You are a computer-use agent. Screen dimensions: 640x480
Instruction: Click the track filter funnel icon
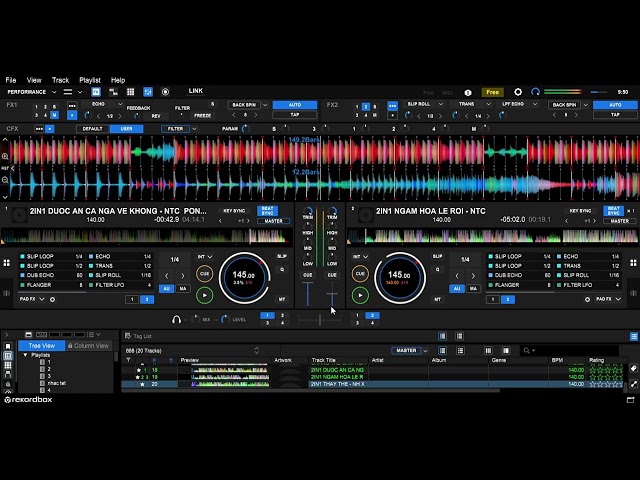coord(129,360)
